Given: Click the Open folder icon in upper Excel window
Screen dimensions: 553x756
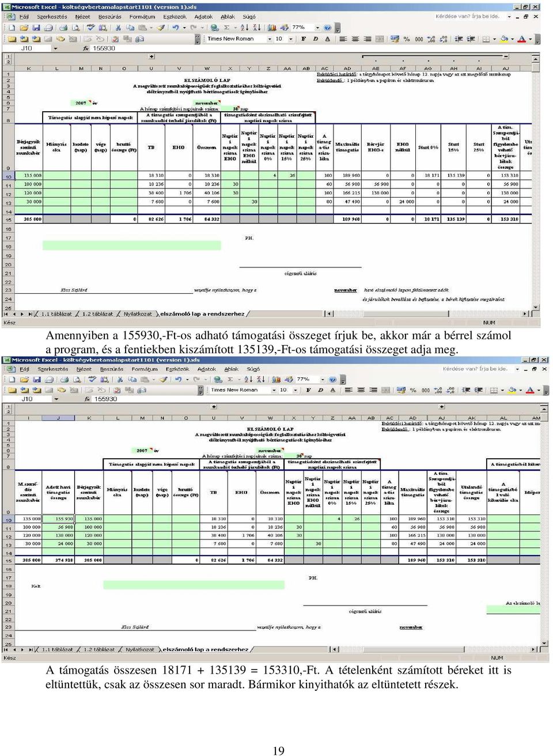Looking at the screenshot, I should 24,27.
